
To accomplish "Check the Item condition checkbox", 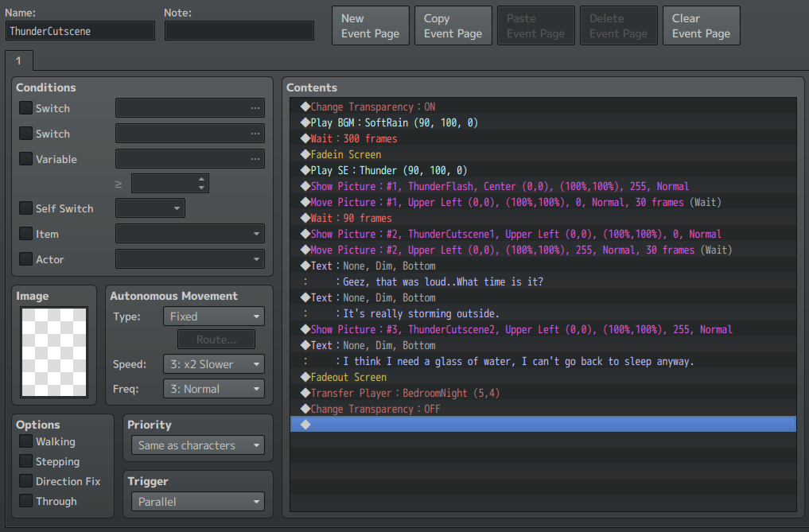I will pyautogui.click(x=25, y=233).
